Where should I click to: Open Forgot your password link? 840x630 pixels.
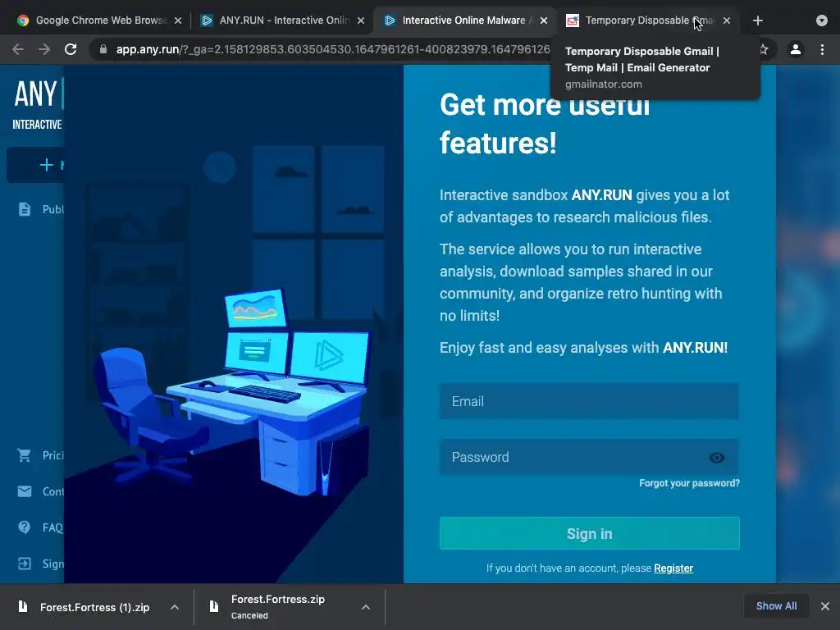click(x=689, y=483)
